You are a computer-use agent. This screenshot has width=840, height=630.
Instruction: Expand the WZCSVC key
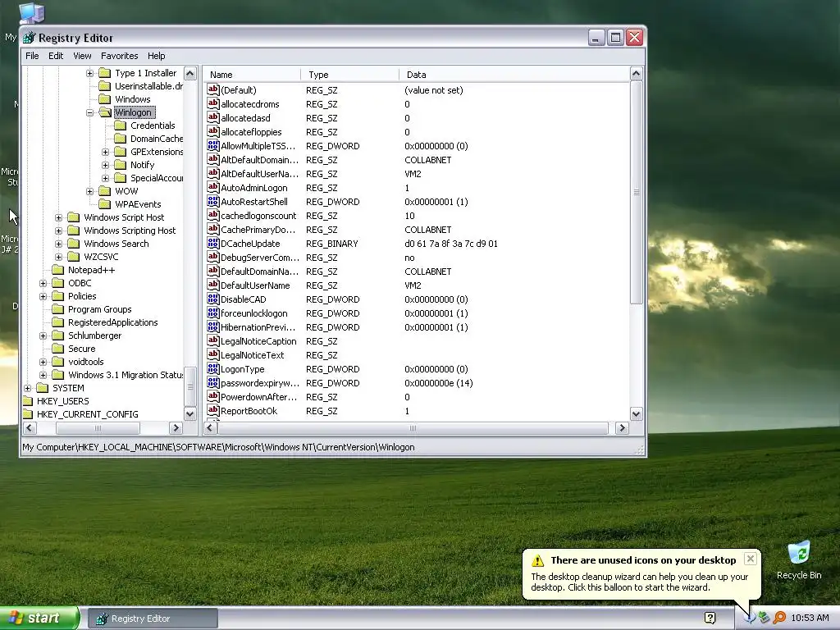click(59, 257)
